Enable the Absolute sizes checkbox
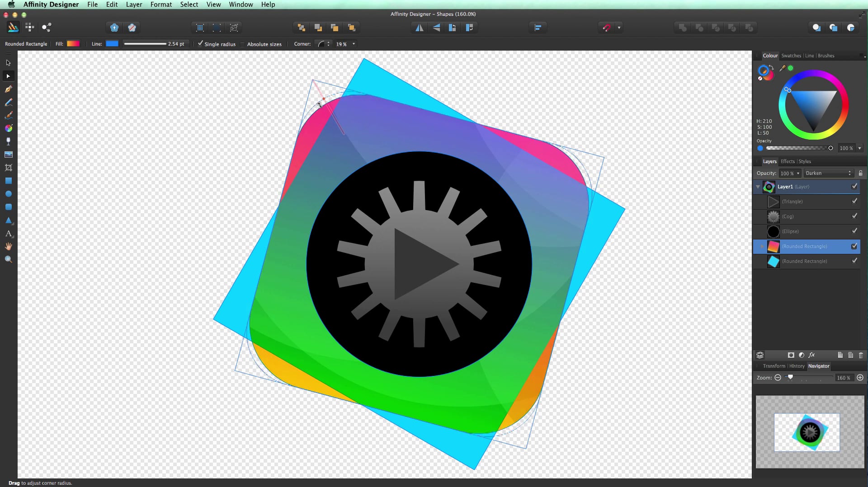Image resolution: width=868 pixels, height=487 pixels. pyautogui.click(x=242, y=44)
